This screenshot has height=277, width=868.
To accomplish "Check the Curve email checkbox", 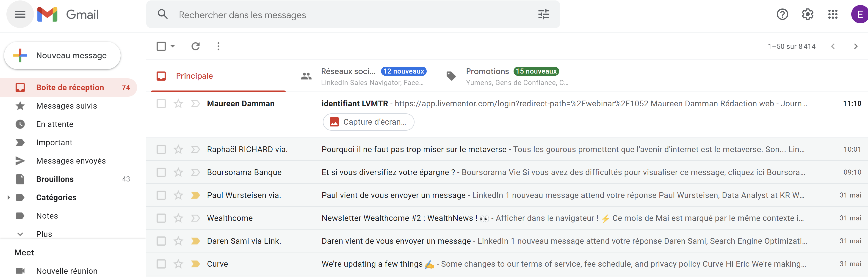I will pos(161,264).
